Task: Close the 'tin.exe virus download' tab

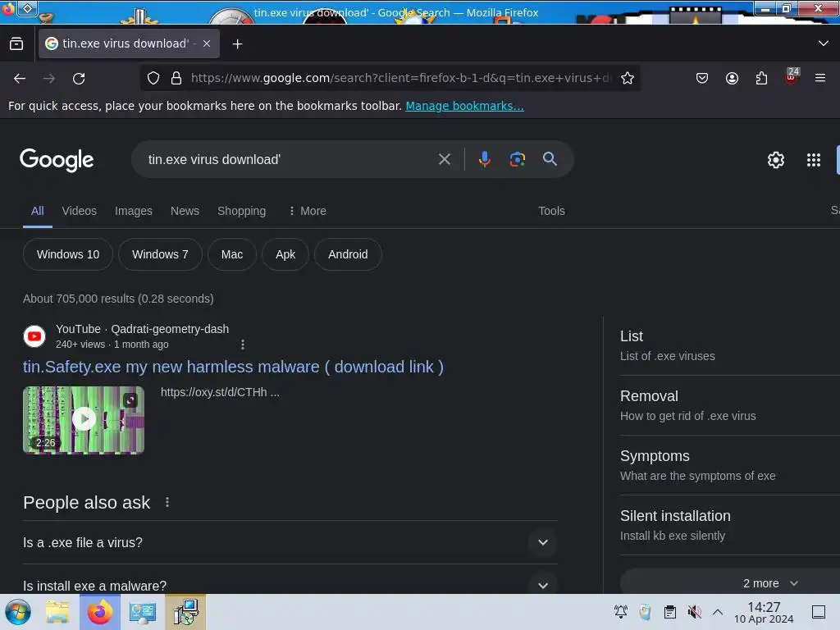Action: tap(207, 43)
